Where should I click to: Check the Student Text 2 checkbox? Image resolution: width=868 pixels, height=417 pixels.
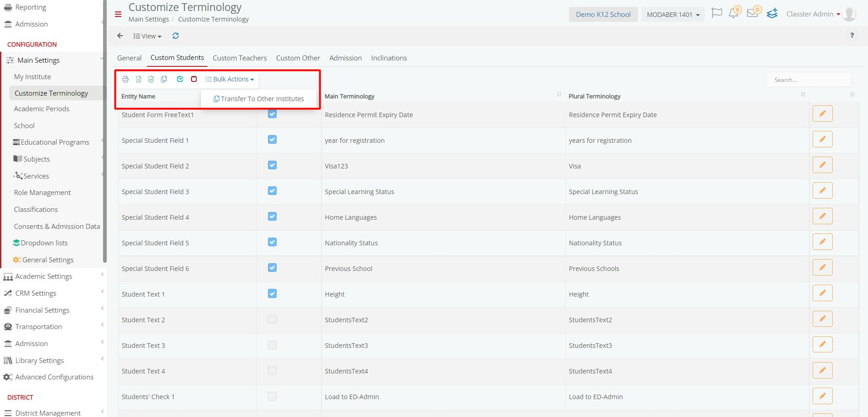(x=272, y=319)
